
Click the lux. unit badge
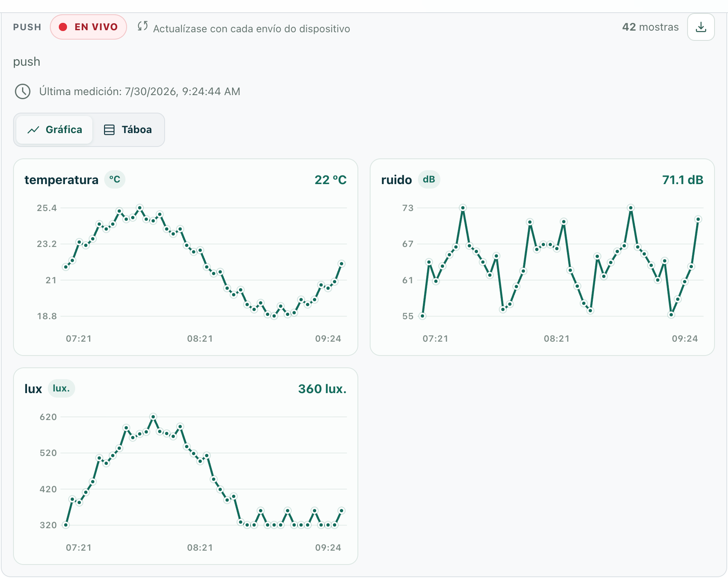(61, 389)
